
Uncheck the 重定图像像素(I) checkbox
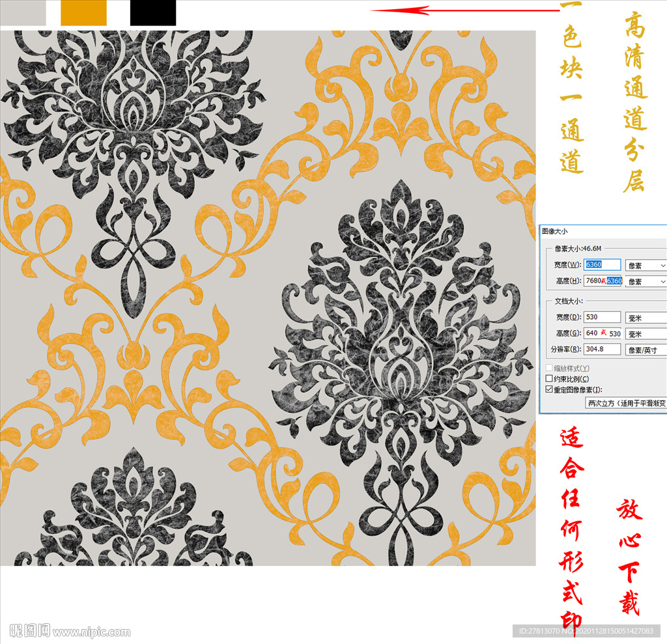point(549,389)
